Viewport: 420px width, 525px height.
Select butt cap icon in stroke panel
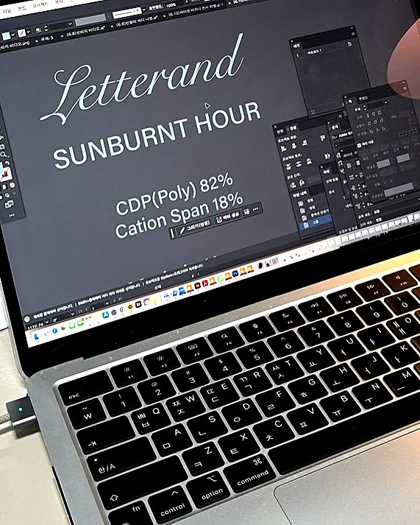coord(367,116)
